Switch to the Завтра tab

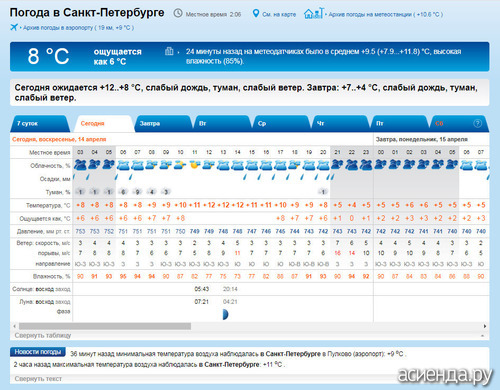tap(150, 124)
